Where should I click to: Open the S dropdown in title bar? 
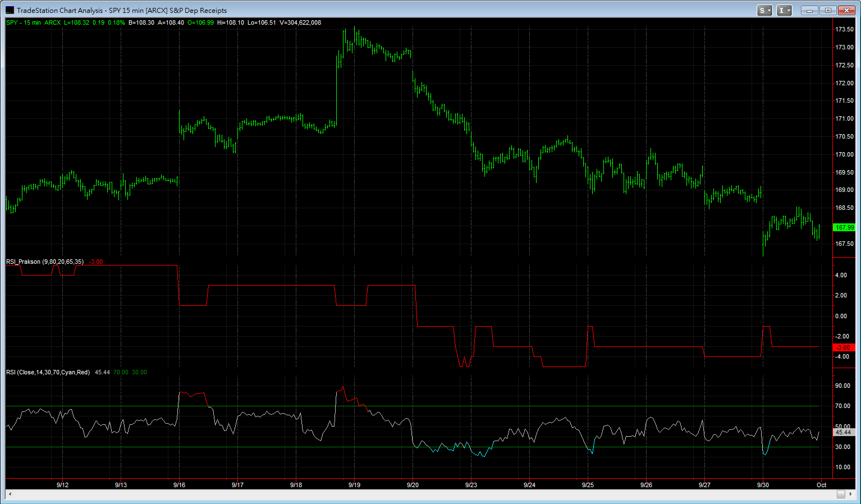(764, 10)
